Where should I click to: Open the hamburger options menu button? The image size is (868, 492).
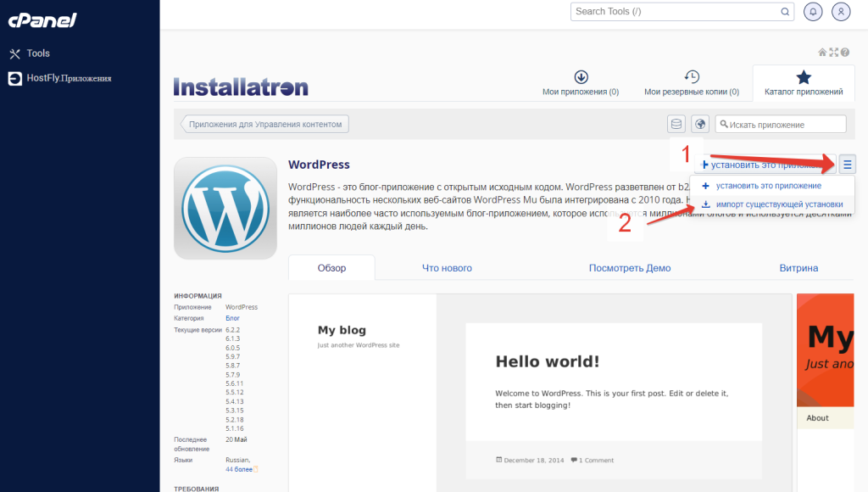(x=847, y=165)
